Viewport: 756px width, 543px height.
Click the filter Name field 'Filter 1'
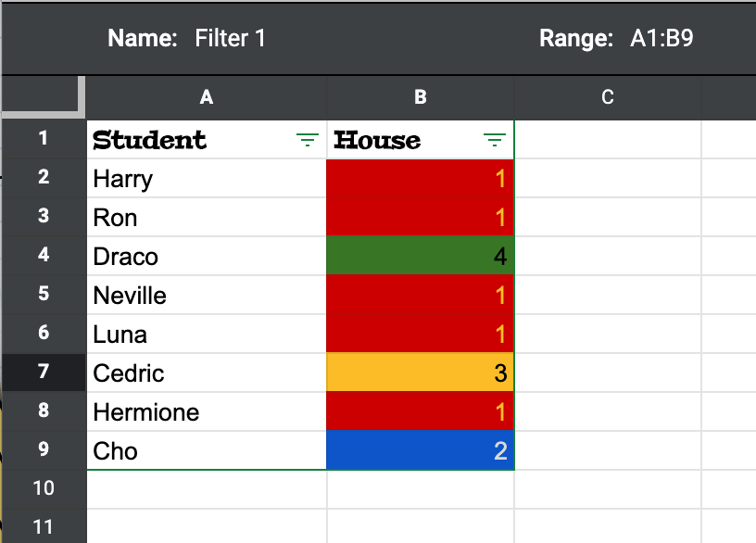[230, 38]
